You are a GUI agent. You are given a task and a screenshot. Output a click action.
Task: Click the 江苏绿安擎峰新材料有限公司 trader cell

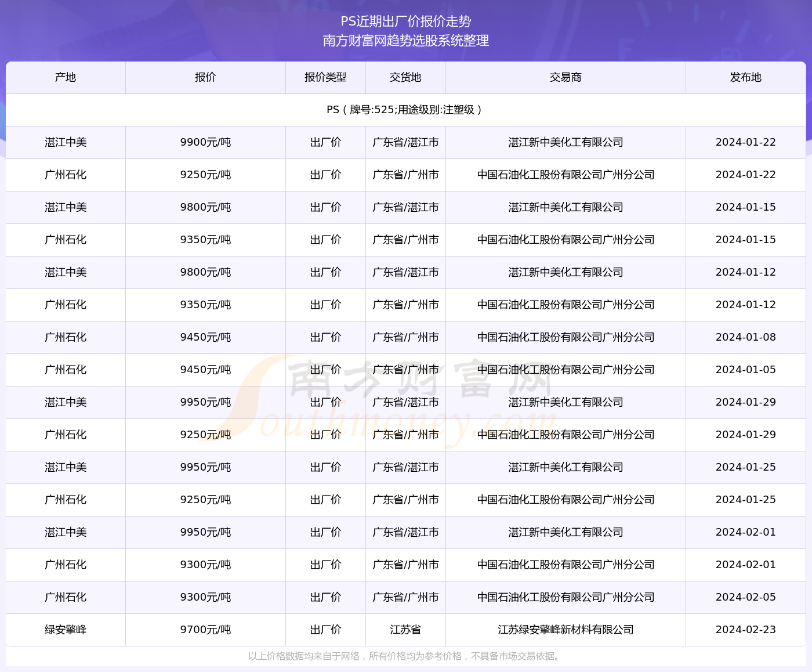pos(565,630)
